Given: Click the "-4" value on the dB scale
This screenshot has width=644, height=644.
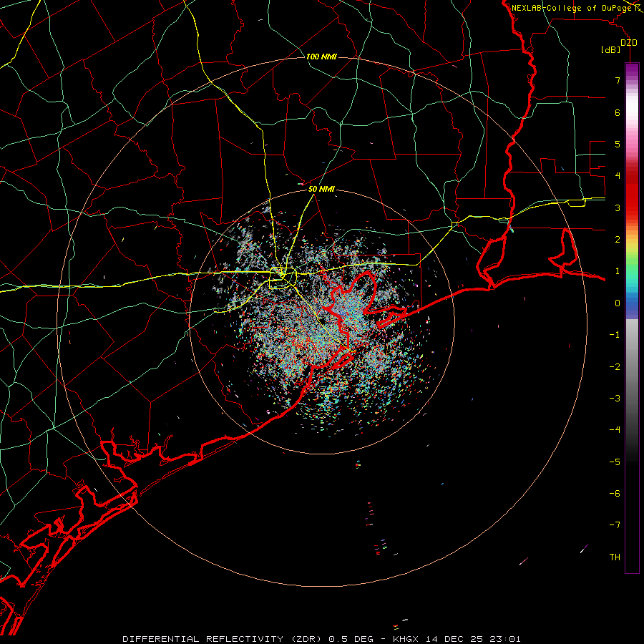Looking at the screenshot, I should point(615,430).
